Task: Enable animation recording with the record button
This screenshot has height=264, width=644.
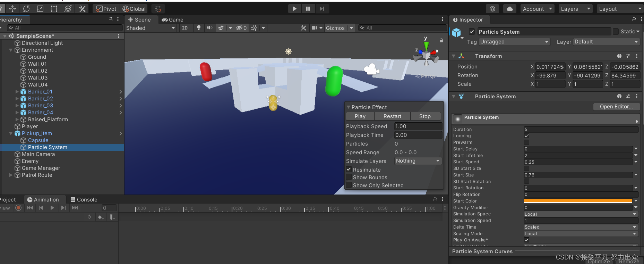Action: click(18, 208)
